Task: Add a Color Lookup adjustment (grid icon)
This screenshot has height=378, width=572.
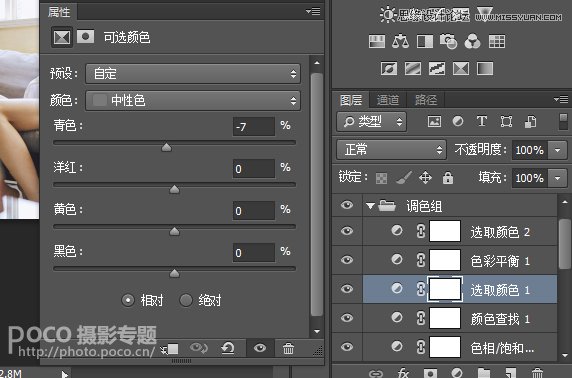Action: (497, 42)
